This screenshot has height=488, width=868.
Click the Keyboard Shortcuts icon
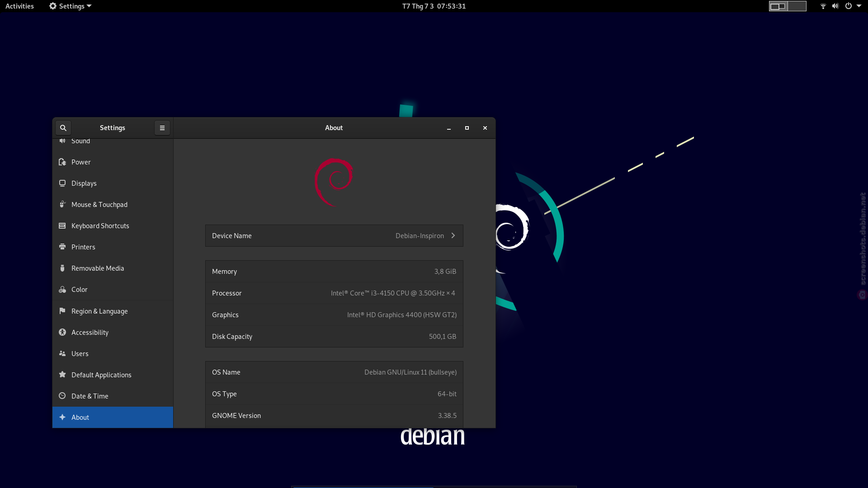pos(62,225)
